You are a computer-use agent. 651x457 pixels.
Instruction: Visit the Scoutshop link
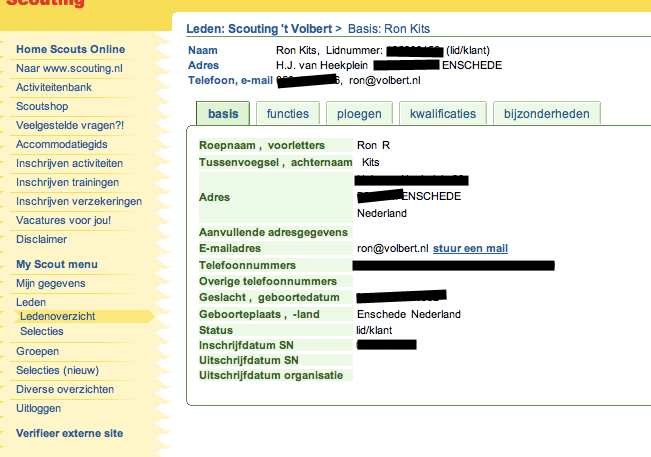[42, 106]
